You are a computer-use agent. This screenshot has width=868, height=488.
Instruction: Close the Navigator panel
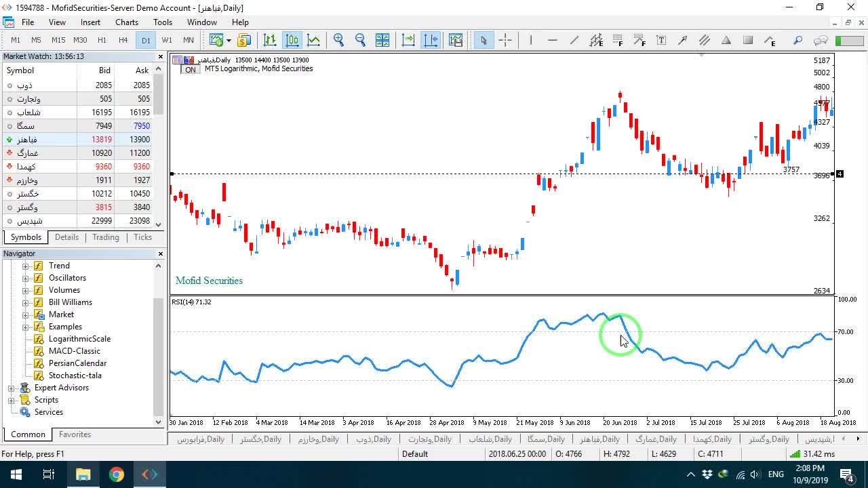point(161,253)
